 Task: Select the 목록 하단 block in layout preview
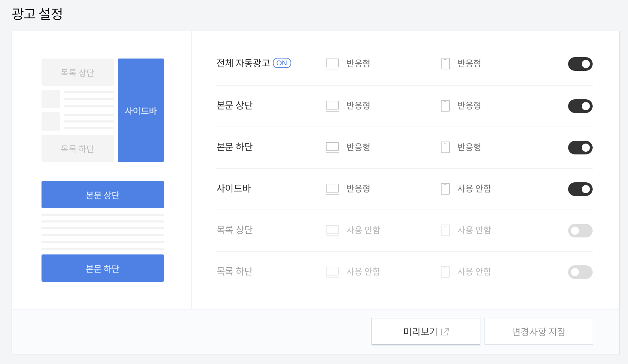click(x=78, y=148)
